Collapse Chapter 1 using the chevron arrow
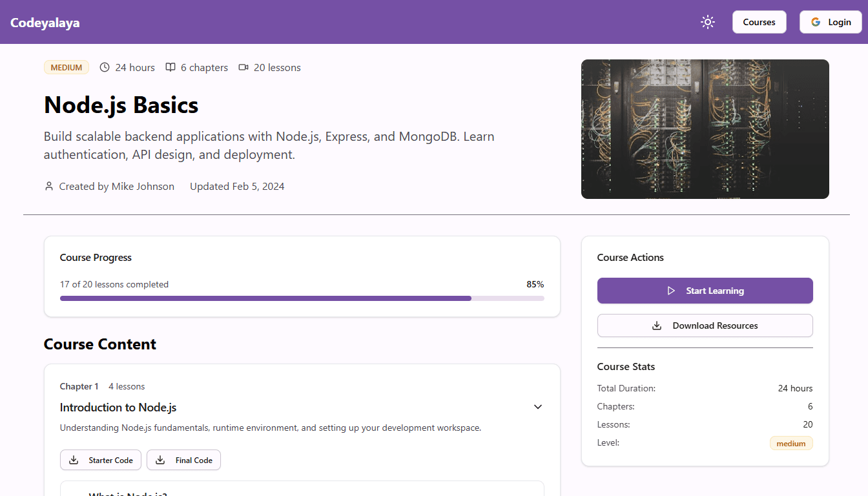Viewport: 868px width, 496px height. tap(538, 407)
